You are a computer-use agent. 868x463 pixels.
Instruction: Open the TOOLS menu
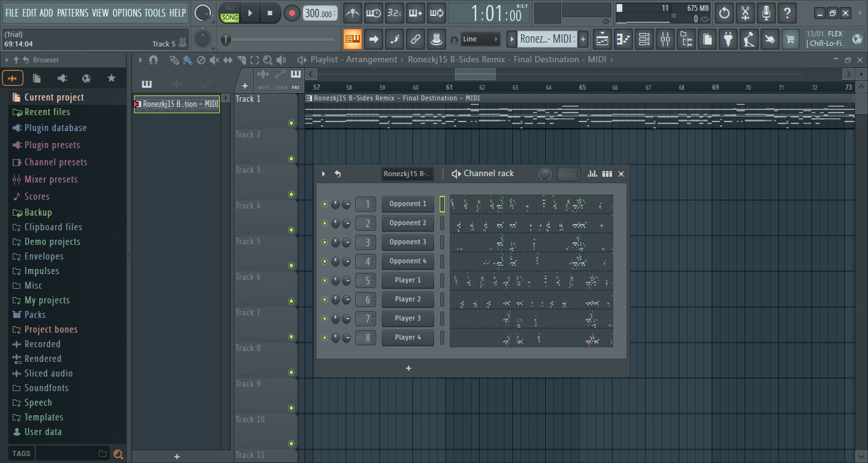pyautogui.click(x=155, y=13)
